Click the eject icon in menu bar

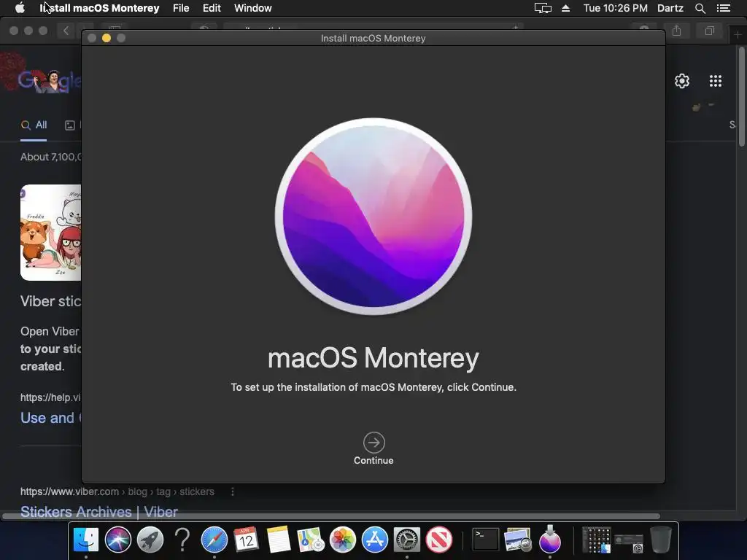pos(565,8)
